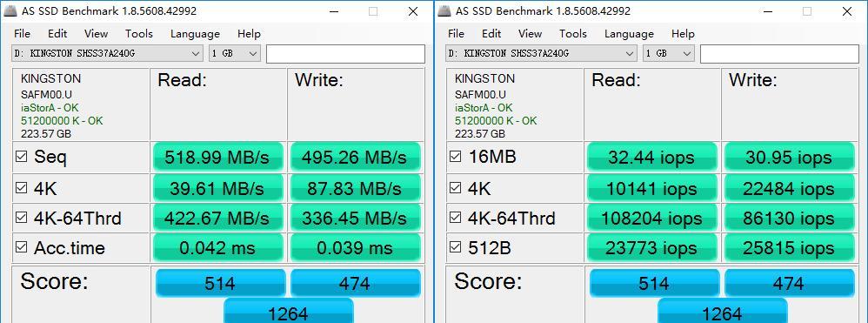Viewport: 868px width, 323px height.
Task: Open the 1 GB size dropdown in left window
Action: (235, 54)
